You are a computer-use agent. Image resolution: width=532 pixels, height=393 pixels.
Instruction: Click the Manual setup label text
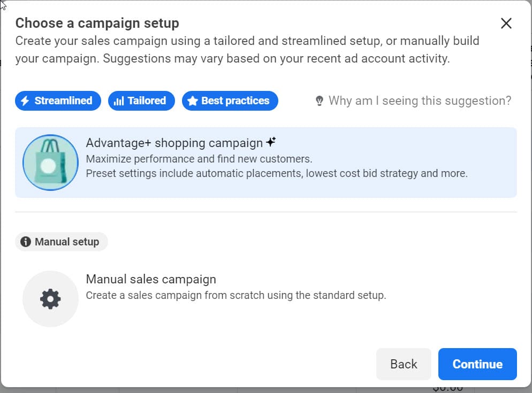click(67, 242)
